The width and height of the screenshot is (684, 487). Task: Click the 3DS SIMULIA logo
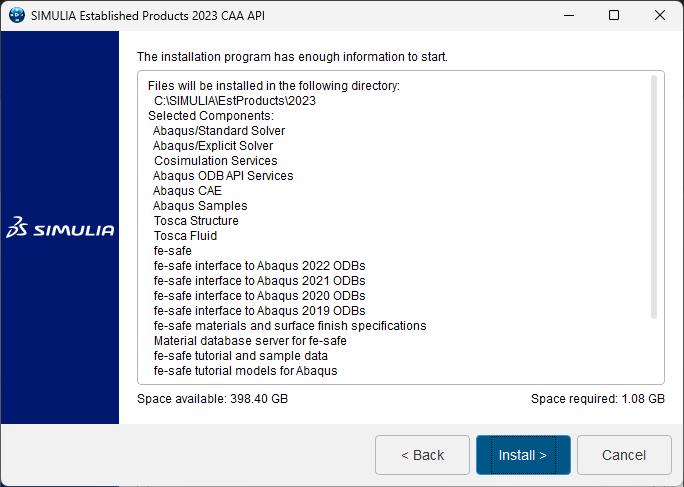(x=60, y=227)
